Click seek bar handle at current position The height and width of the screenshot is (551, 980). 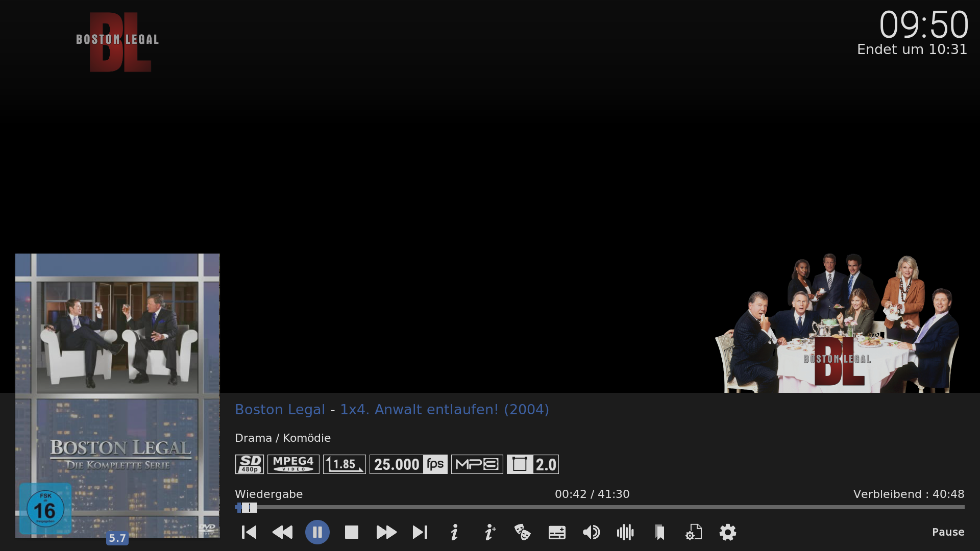pos(249,508)
